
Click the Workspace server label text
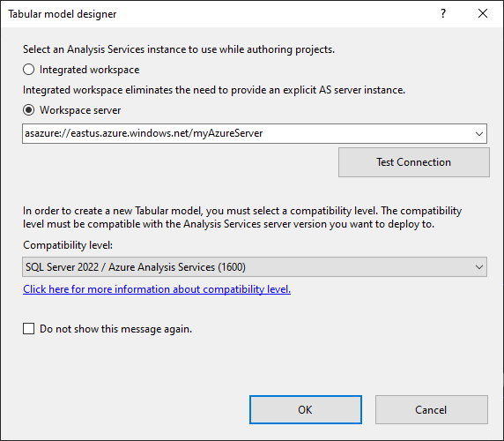click(x=80, y=110)
